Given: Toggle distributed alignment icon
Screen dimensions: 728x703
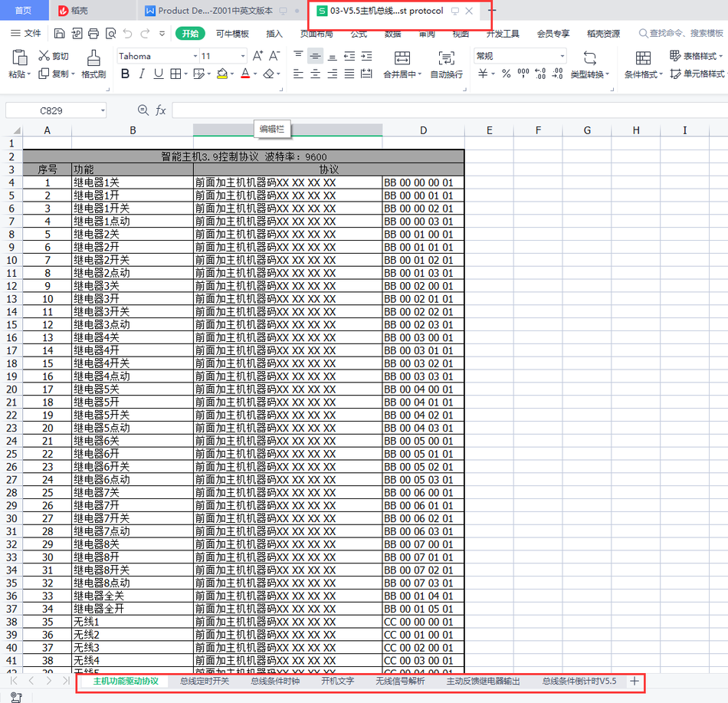Looking at the screenshot, I should (x=366, y=74).
